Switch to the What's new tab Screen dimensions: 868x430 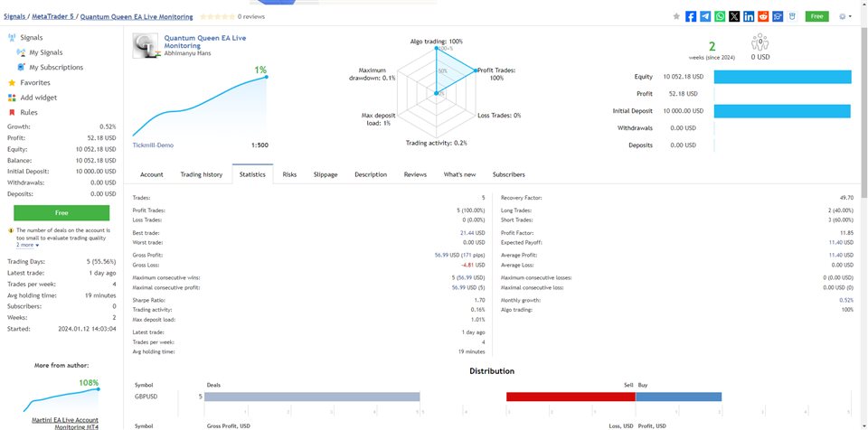tap(459, 174)
